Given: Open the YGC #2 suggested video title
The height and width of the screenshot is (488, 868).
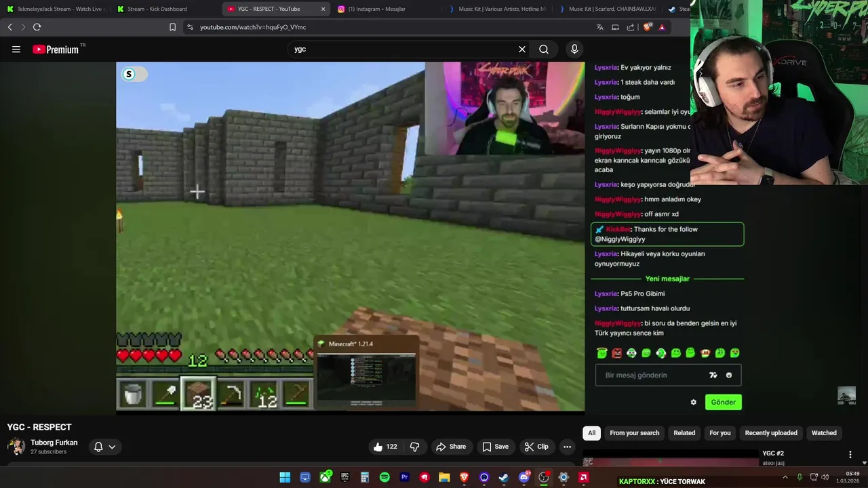Looking at the screenshot, I should 773,453.
